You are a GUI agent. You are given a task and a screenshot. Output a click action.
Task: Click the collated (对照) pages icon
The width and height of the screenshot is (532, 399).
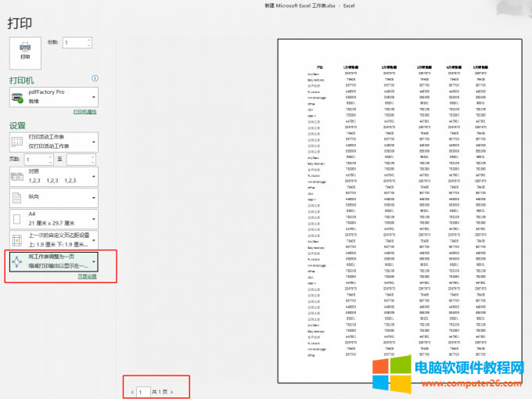click(x=17, y=176)
